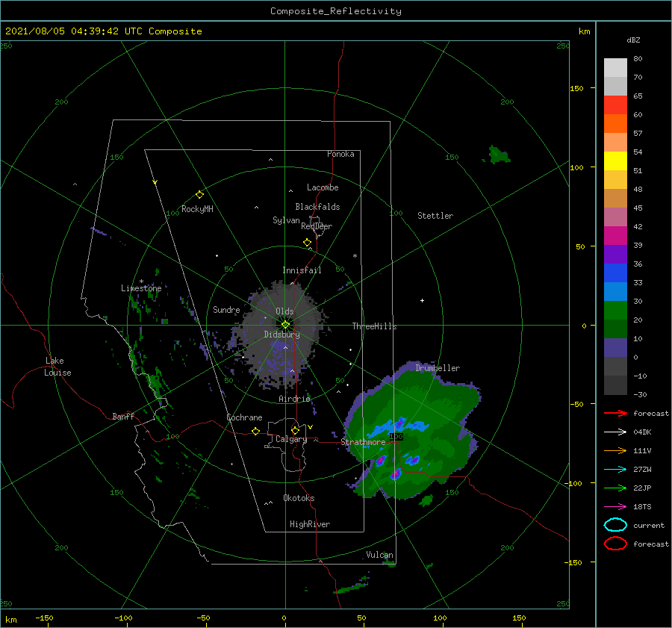Click the -150 label on bottom axis
This screenshot has height=628, width=672.
click(x=44, y=618)
